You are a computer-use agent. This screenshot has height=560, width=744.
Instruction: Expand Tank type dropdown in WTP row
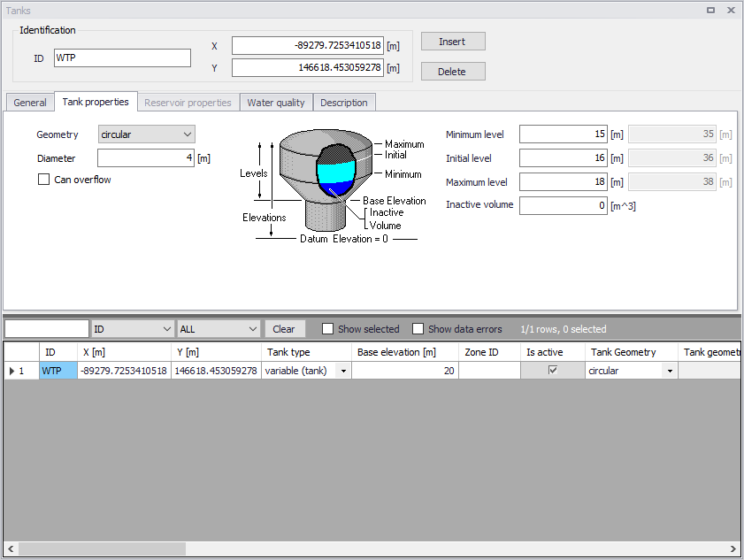pos(343,371)
